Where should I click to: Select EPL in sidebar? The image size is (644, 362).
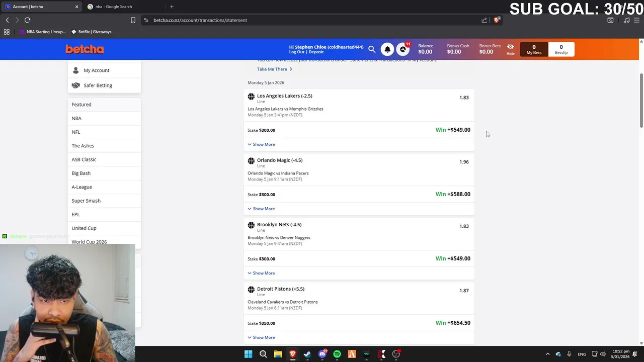104,214
